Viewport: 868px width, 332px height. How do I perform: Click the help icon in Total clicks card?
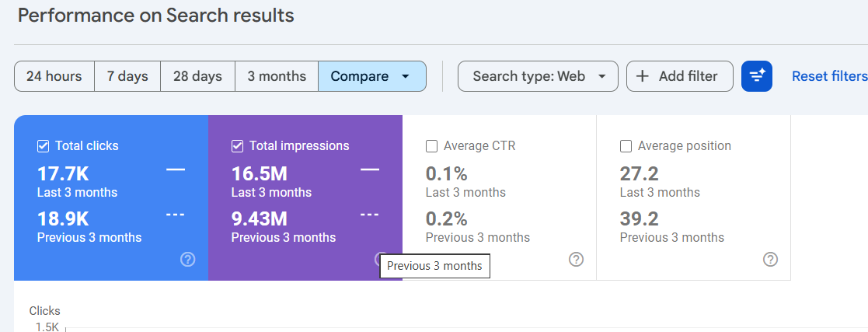click(187, 260)
